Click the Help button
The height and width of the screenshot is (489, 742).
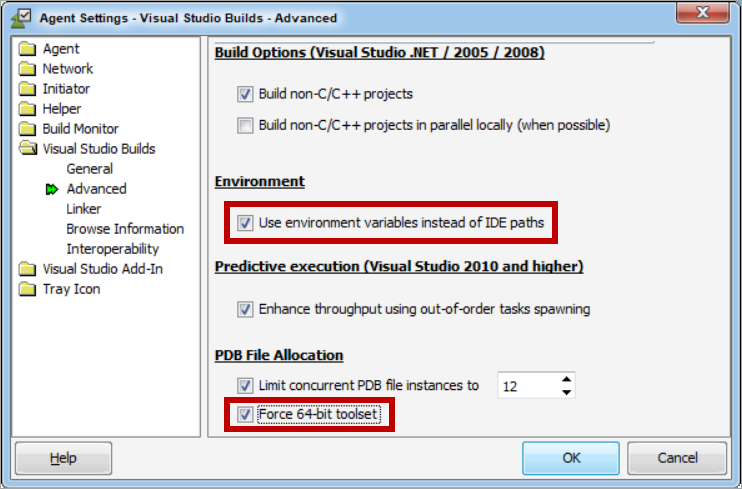coord(63,459)
